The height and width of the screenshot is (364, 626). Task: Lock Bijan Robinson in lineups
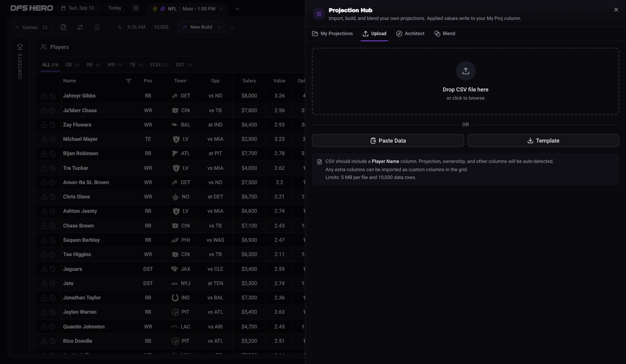44,154
